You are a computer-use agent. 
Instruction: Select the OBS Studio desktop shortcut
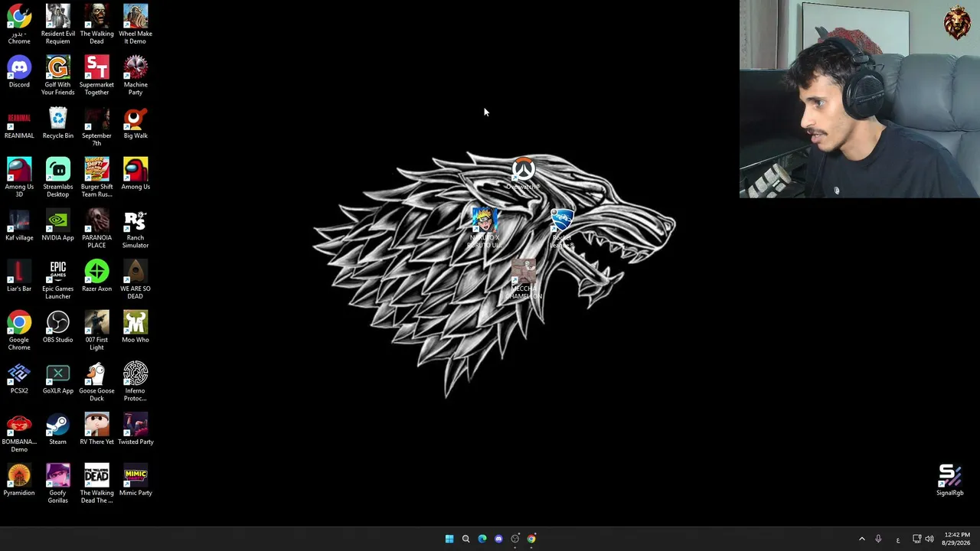point(58,328)
